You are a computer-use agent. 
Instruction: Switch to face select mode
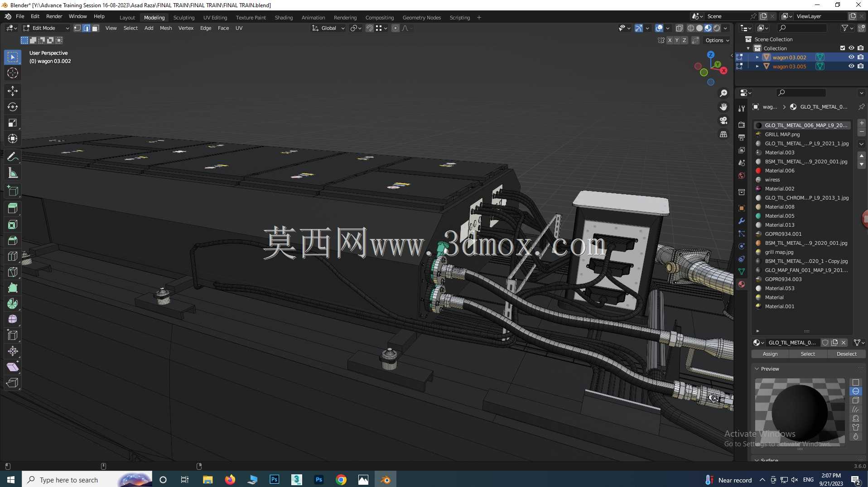click(x=95, y=28)
